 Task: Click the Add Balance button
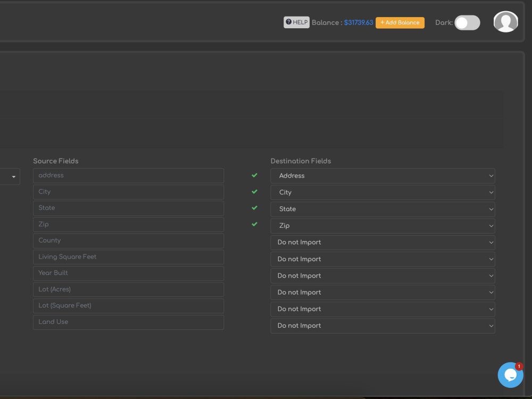click(400, 23)
